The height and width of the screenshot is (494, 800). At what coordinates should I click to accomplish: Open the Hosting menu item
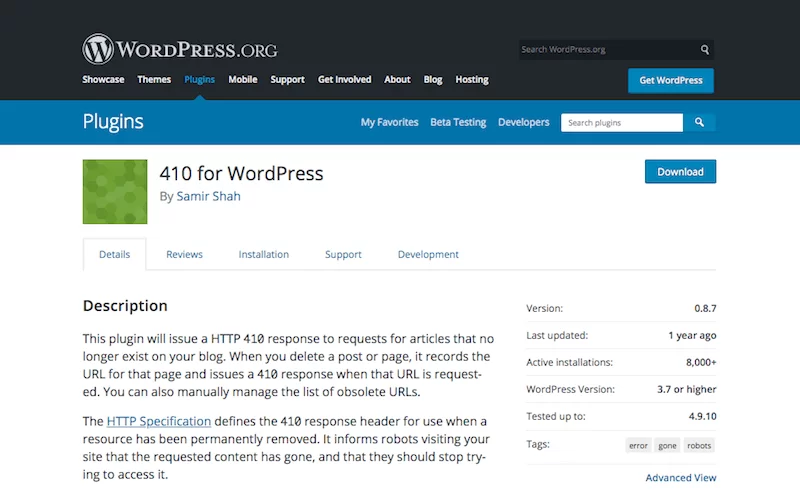click(x=472, y=80)
